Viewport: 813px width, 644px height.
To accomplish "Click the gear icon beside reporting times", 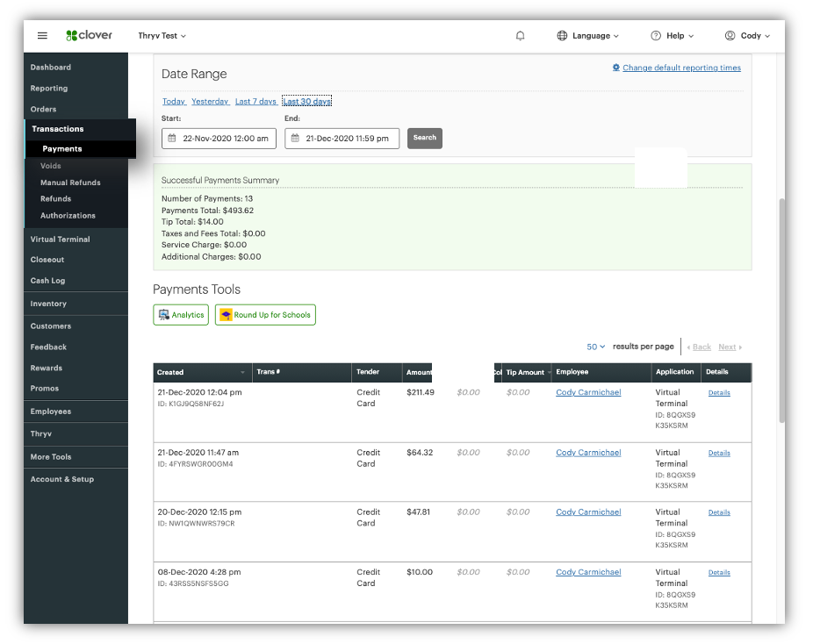I will [x=616, y=68].
